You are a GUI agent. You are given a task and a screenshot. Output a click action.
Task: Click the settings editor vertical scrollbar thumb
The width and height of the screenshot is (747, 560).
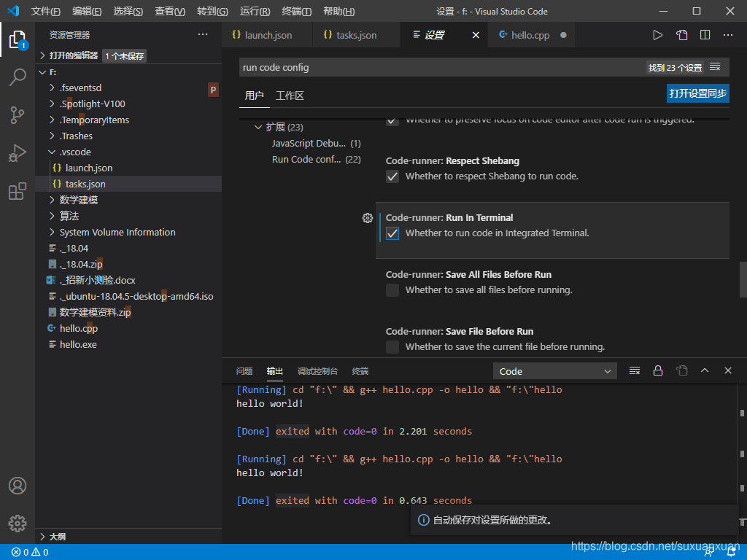(743, 279)
